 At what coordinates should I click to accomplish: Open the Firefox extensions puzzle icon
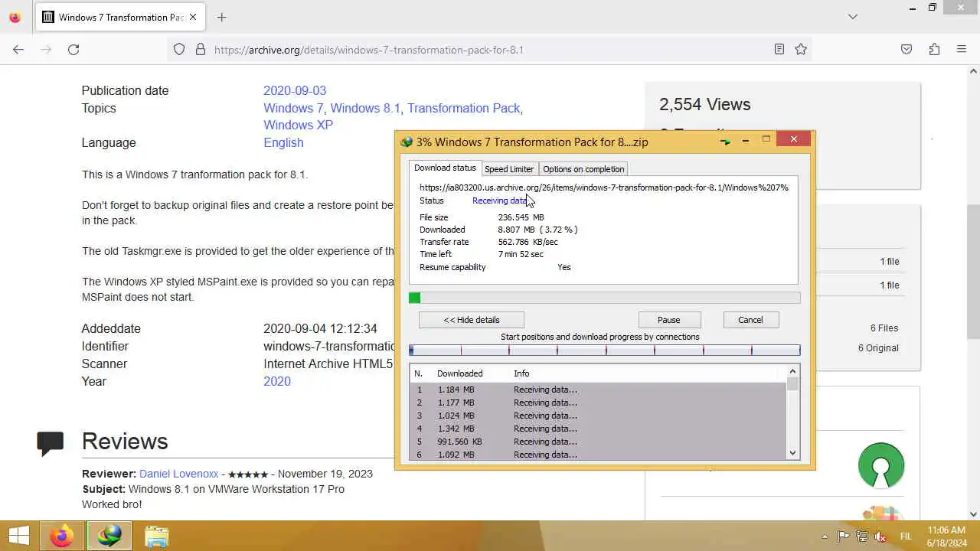(934, 50)
